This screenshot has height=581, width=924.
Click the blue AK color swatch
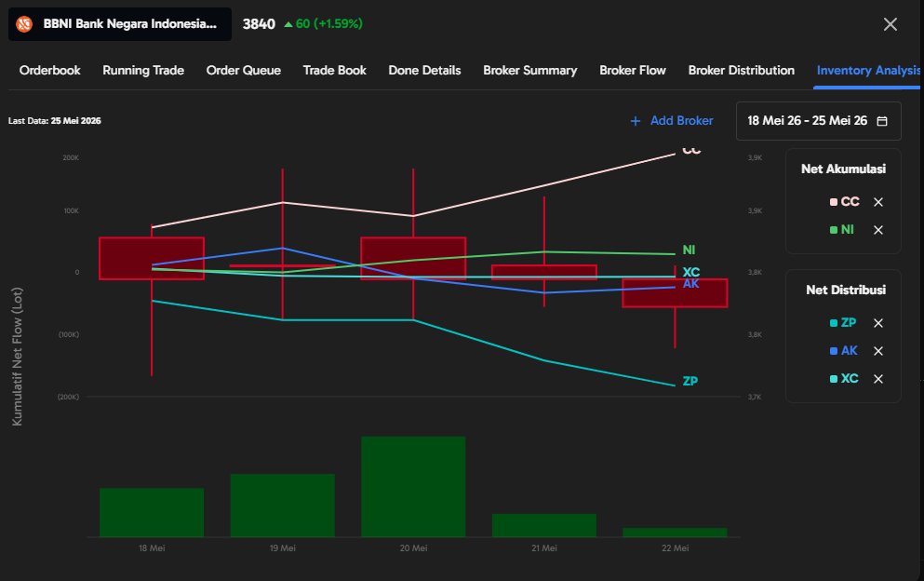click(833, 351)
